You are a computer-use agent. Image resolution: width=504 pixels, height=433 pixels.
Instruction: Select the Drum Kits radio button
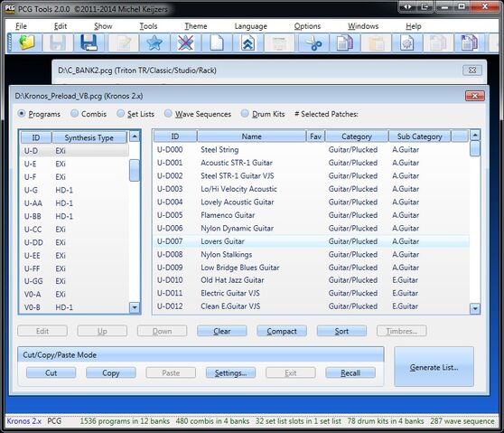click(245, 113)
